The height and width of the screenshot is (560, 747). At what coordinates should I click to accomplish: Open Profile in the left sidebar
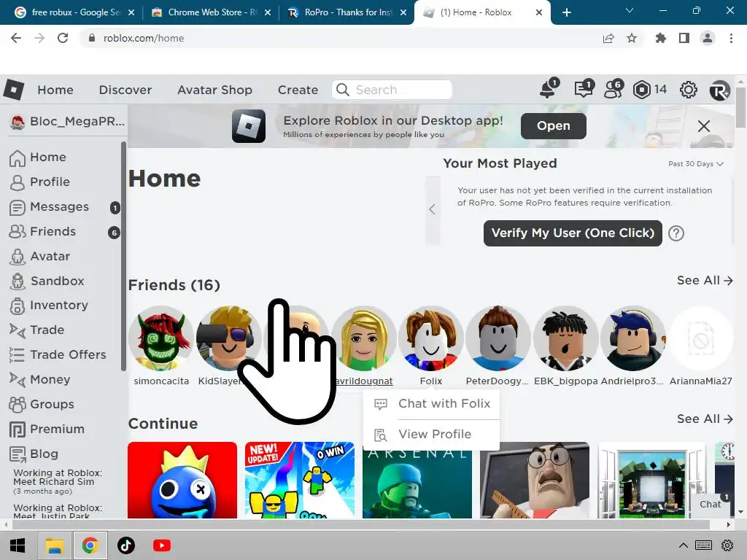pyautogui.click(x=40, y=182)
